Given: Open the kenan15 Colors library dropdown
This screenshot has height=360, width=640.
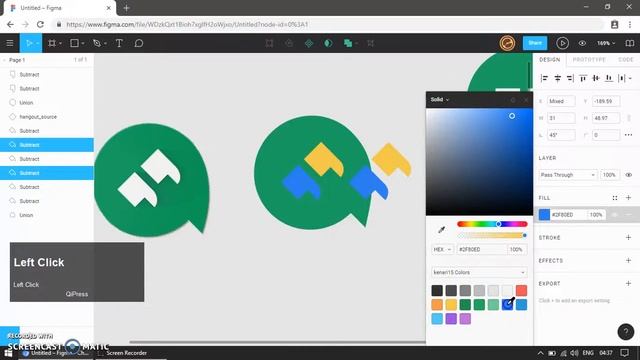Looking at the screenshot, I should tap(479, 272).
